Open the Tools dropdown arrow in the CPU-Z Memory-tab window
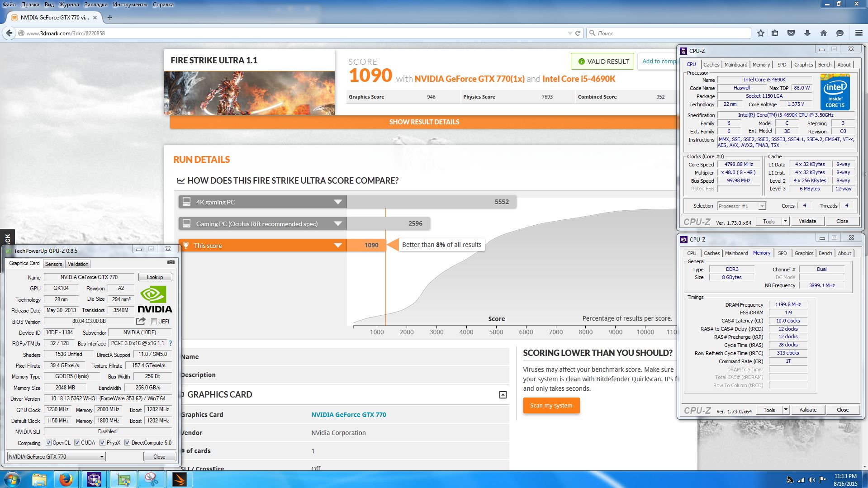The width and height of the screenshot is (868, 488). click(786, 410)
